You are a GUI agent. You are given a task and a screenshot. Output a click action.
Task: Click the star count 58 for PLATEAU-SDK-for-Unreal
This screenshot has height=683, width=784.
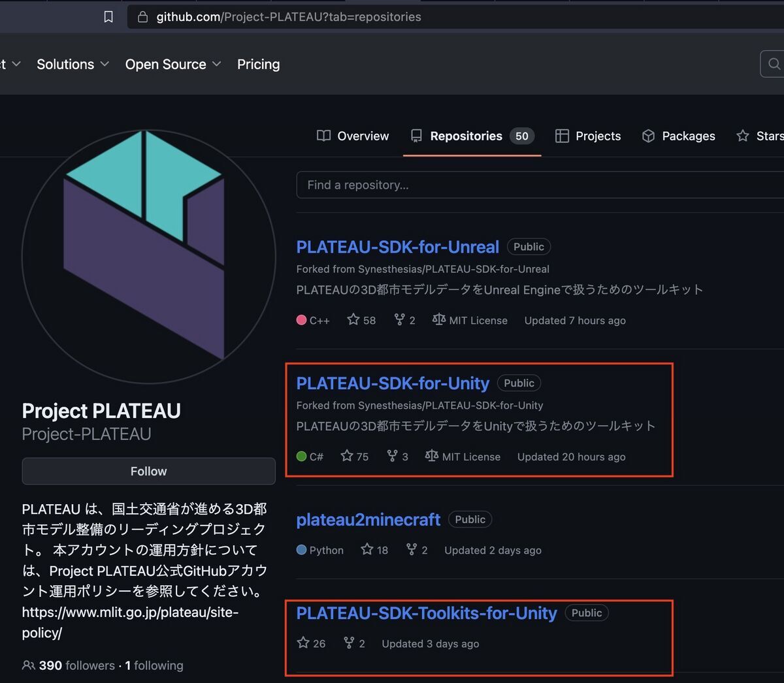(x=361, y=320)
